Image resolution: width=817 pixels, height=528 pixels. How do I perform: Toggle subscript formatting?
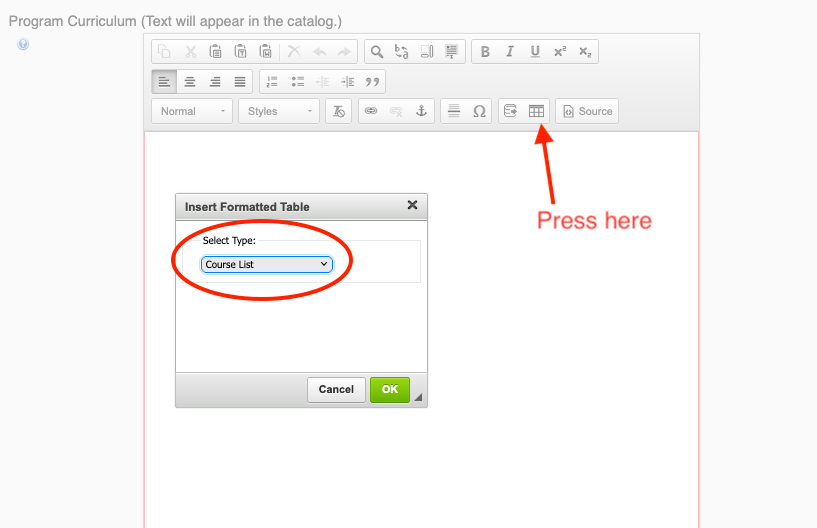point(585,52)
